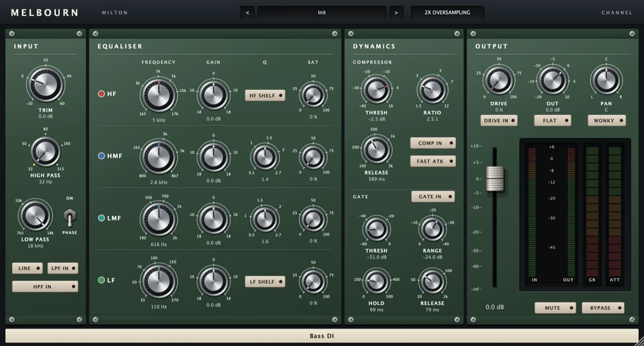Viewport: 644px width, 346px height.
Task: Click the HMF gain knob
Action: [213, 157]
